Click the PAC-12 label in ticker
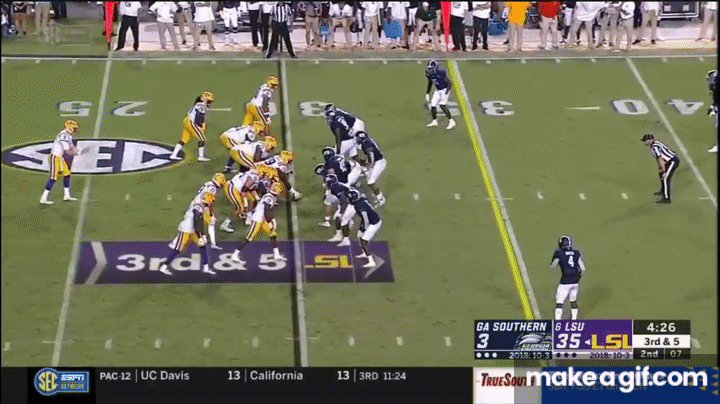 (115, 375)
